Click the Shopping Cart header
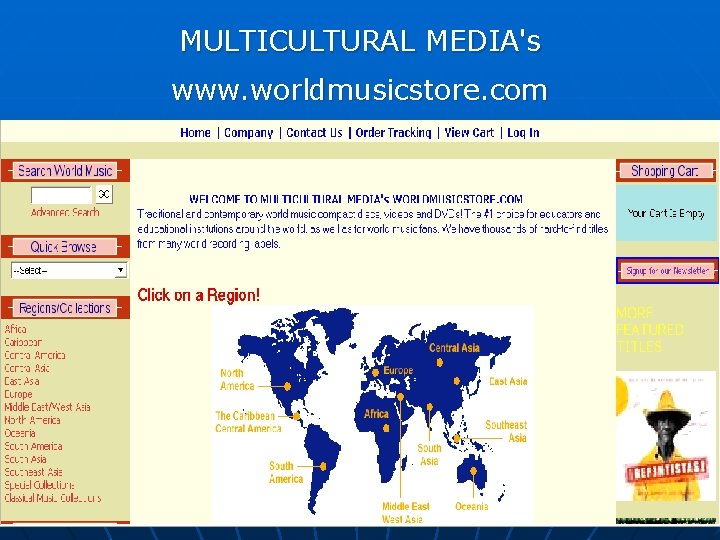Image resolution: width=720 pixels, height=540 pixels. click(666, 171)
